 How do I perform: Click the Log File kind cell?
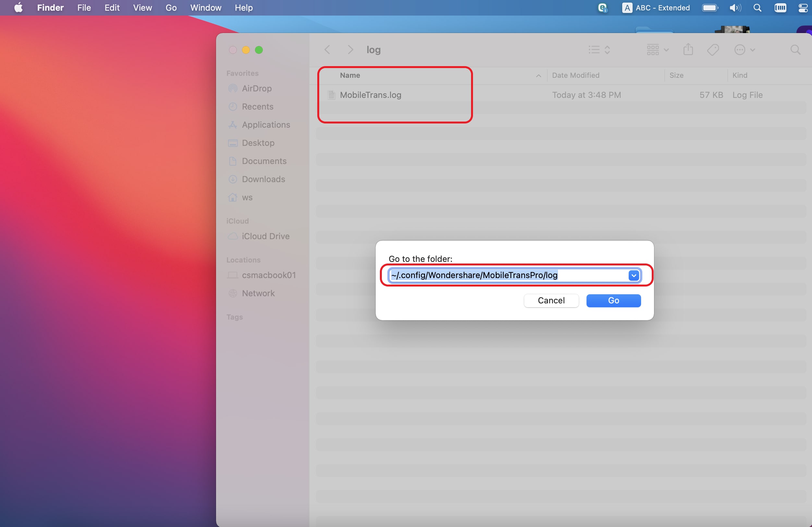[747, 95]
